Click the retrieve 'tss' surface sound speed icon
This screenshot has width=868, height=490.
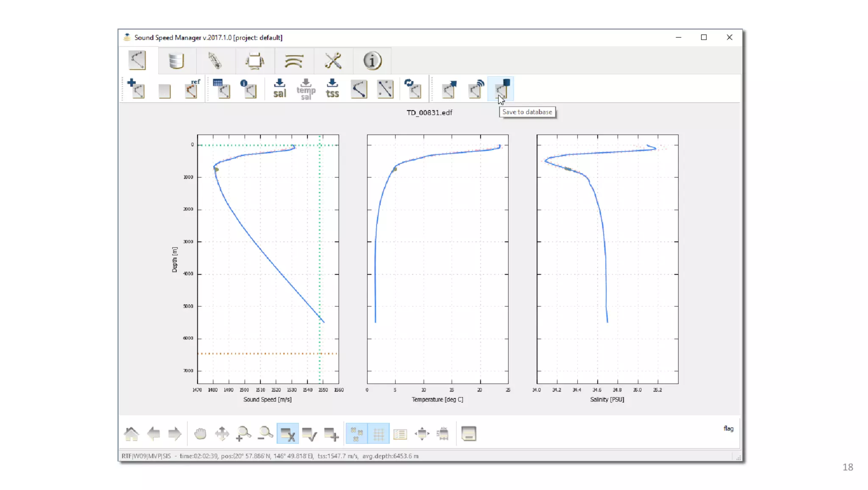(332, 89)
